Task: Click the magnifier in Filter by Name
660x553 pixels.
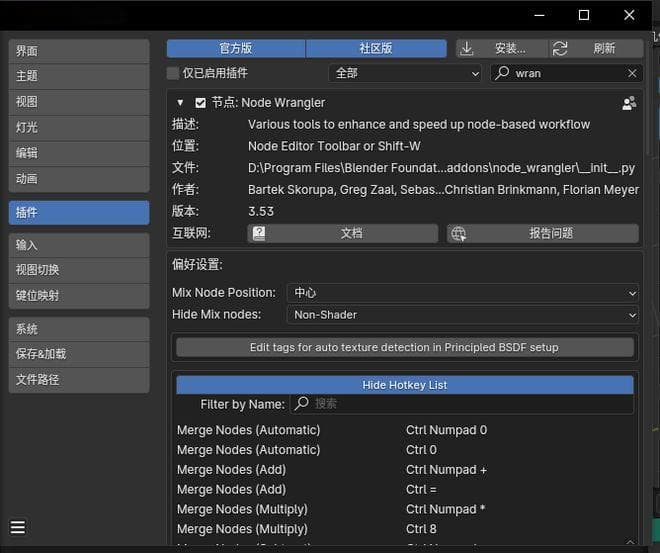Action: point(301,403)
